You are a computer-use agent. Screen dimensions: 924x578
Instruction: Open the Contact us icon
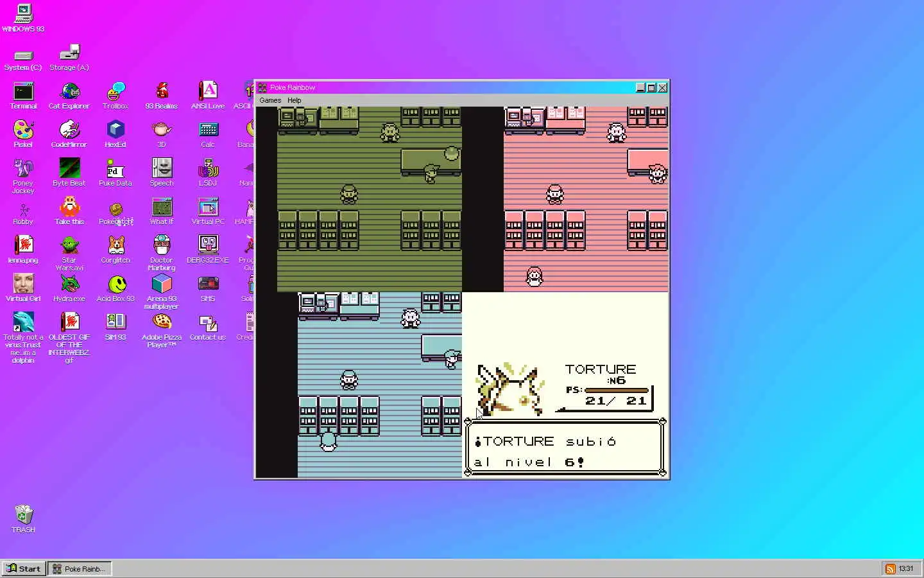[208, 327]
